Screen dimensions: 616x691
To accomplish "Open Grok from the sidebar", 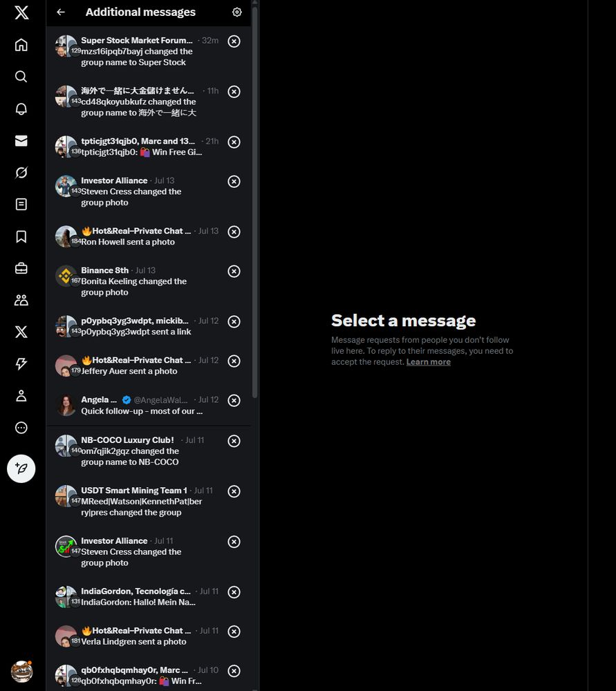I will tap(21, 172).
